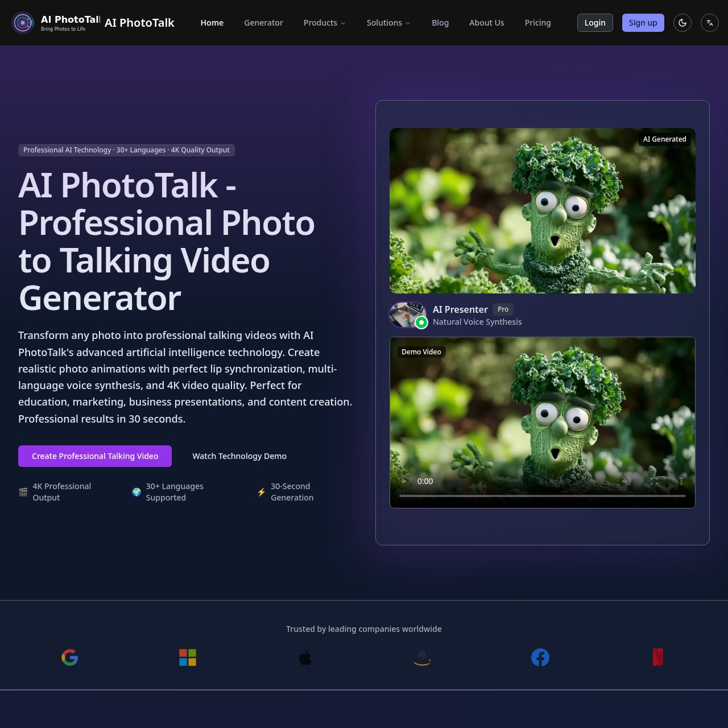Unmute the demo video
728x728 pixels.
coord(627,481)
